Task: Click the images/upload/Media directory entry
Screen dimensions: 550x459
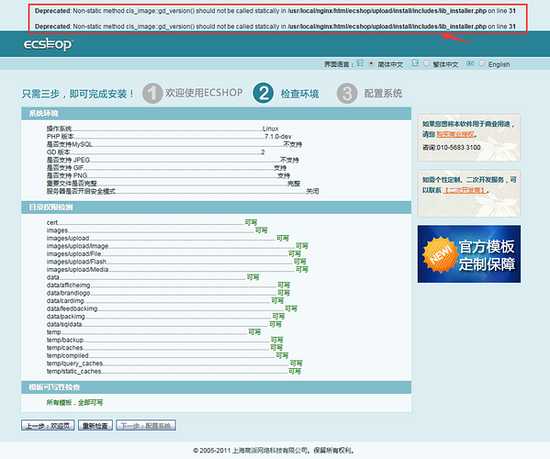Action: tap(78, 269)
